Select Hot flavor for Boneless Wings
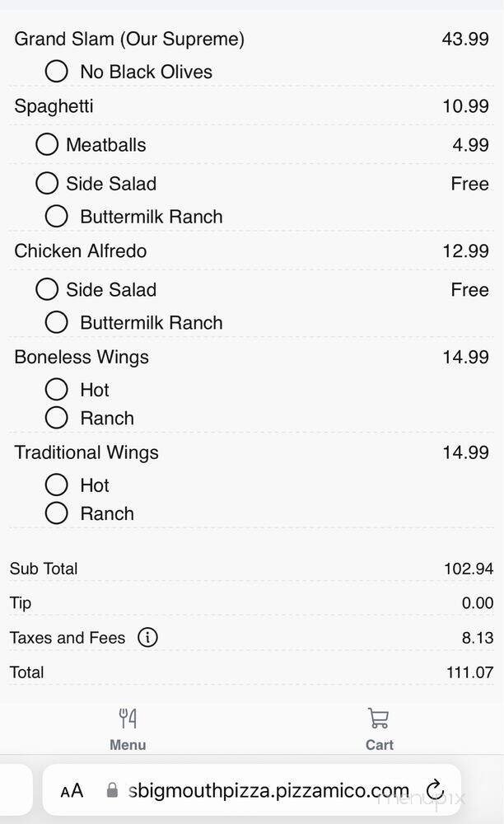This screenshot has height=824, width=504. coord(56,389)
